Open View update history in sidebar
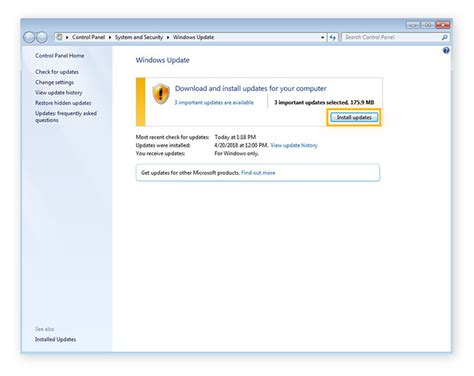 (59, 93)
